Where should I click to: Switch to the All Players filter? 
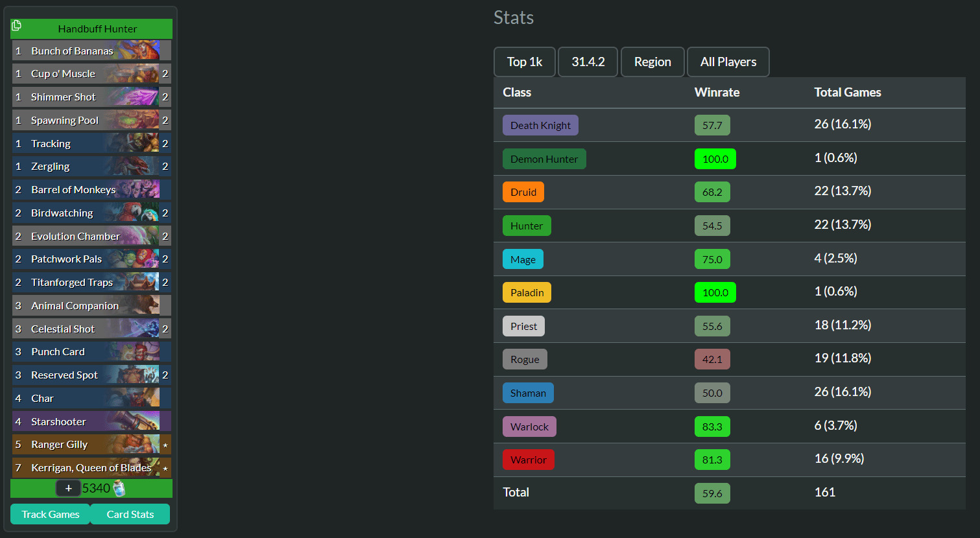(728, 62)
